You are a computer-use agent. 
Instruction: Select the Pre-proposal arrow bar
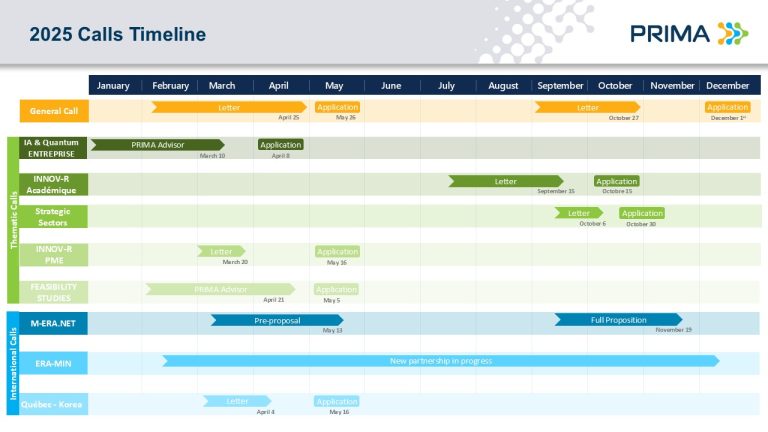pyautogui.click(x=277, y=320)
